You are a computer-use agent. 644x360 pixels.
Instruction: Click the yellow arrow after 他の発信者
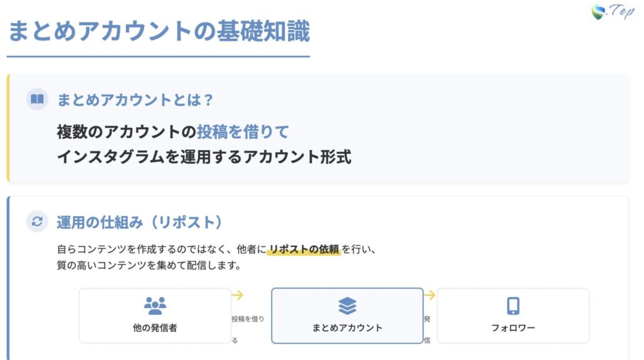[x=238, y=295]
